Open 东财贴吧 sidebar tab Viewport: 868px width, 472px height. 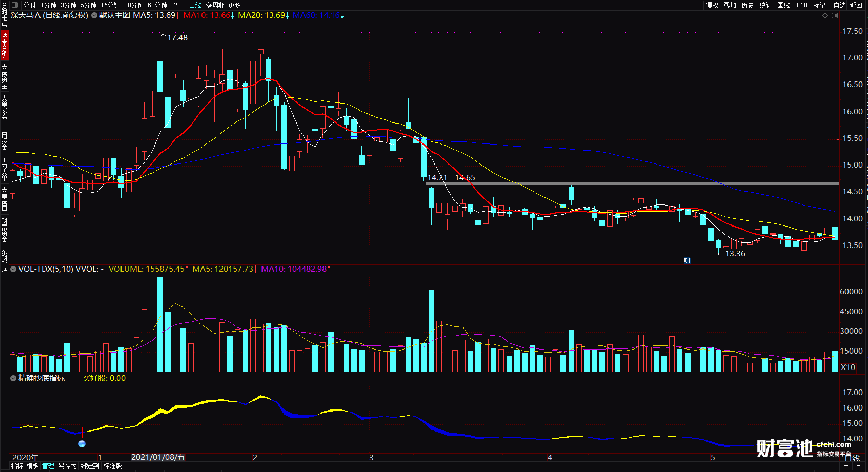click(4, 261)
